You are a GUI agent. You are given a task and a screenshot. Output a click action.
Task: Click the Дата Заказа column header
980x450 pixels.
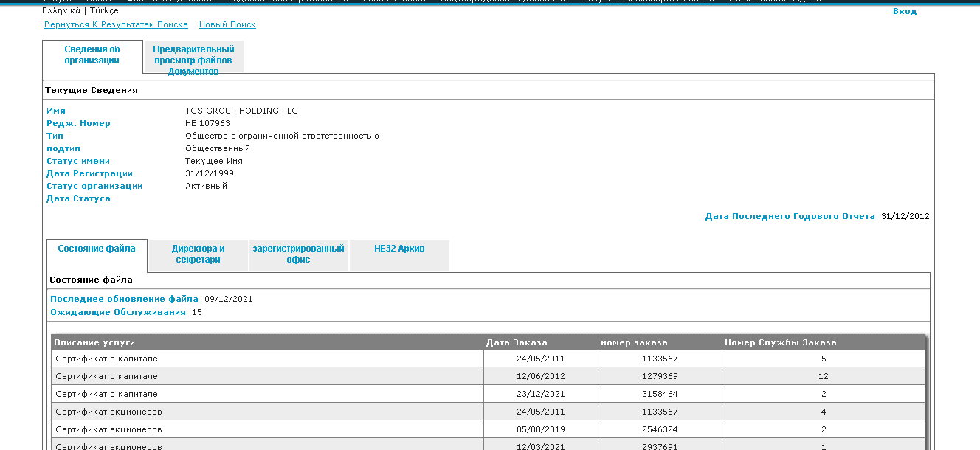(517, 342)
